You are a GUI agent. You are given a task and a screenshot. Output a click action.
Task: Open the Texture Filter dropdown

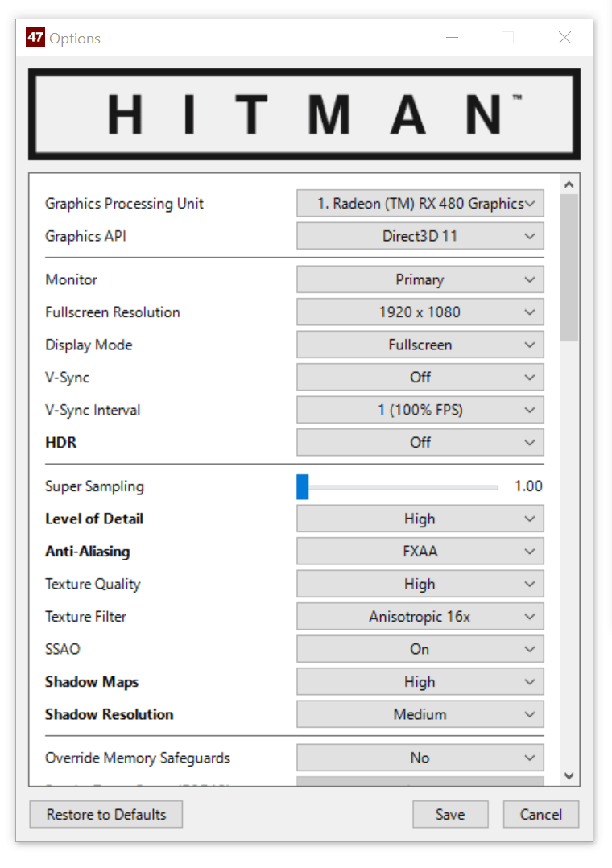420,617
